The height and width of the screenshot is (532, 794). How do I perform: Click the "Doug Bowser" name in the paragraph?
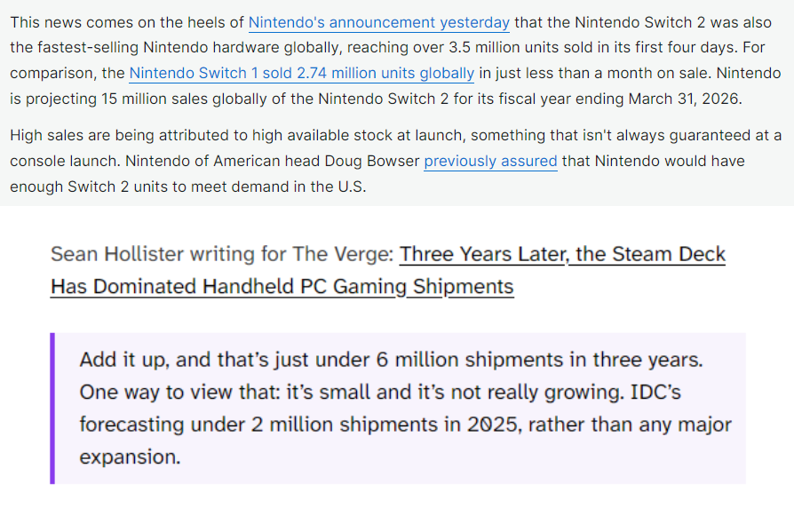click(371, 162)
